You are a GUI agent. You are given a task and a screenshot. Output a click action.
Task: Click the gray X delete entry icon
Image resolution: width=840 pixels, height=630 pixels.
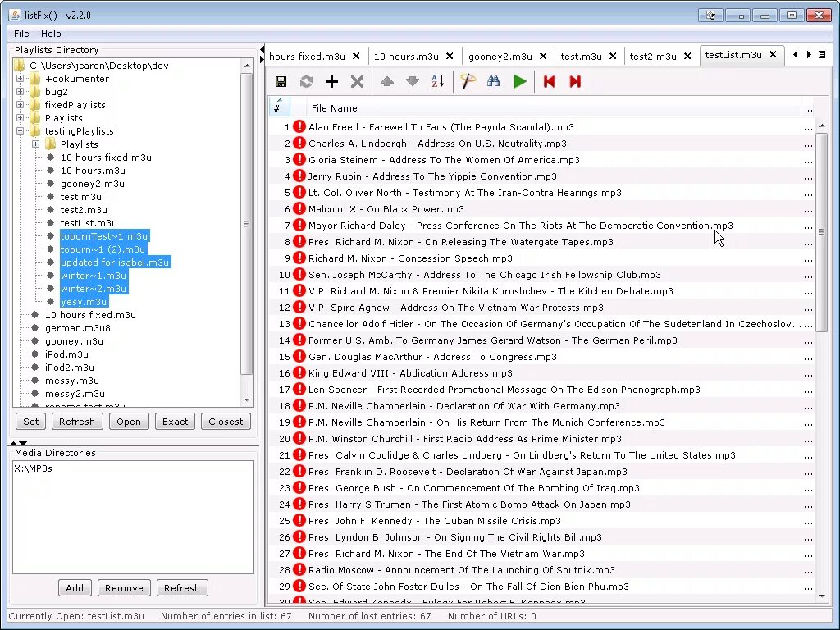[x=357, y=81]
